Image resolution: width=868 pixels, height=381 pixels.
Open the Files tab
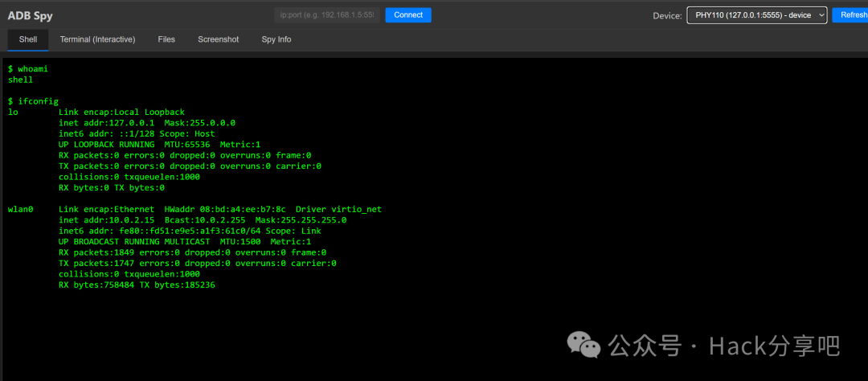tap(166, 39)
